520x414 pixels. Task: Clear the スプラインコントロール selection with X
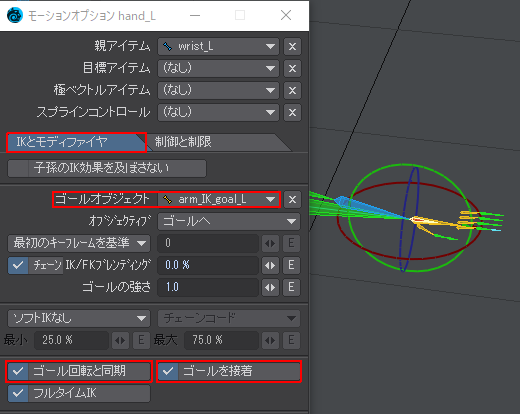292,112
